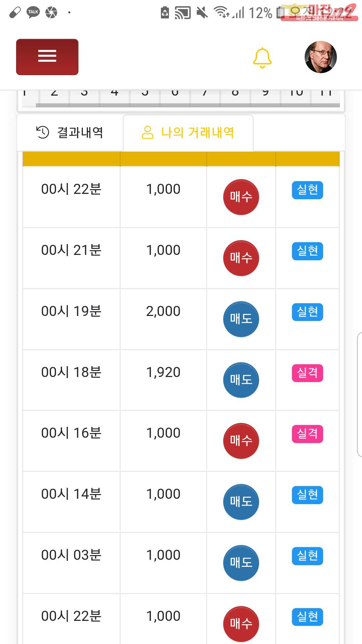Viewport: 362px width, 644px height.
Task: Tap the red 매수 badge at 00시 21분
Action: pos(241,258)
